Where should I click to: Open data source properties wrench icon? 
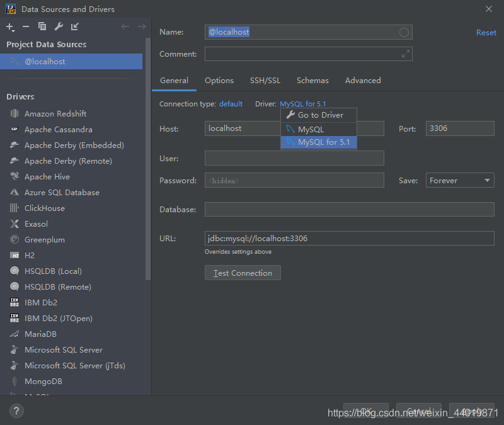click(59, 26)
